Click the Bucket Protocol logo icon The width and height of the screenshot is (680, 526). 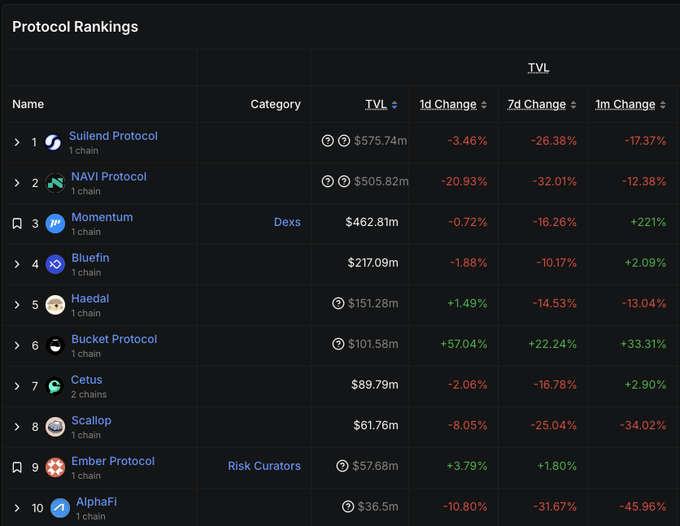click(x=55, y=346)
